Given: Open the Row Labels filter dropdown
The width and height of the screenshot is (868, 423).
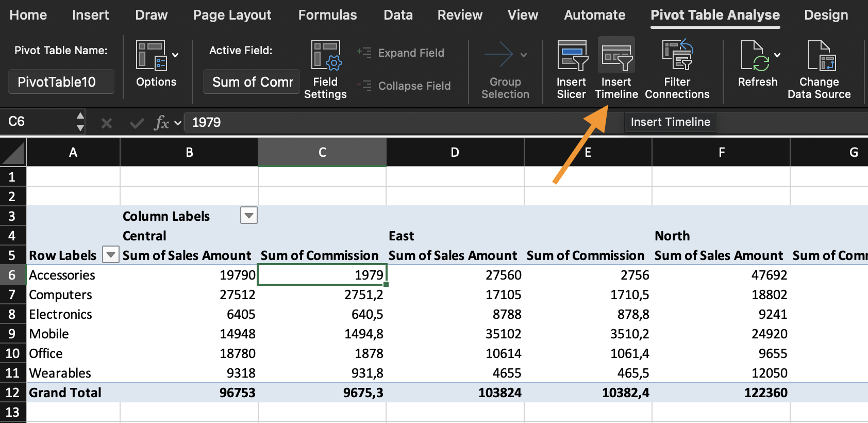Looking at the screenshot, I should tap(110, 255).
